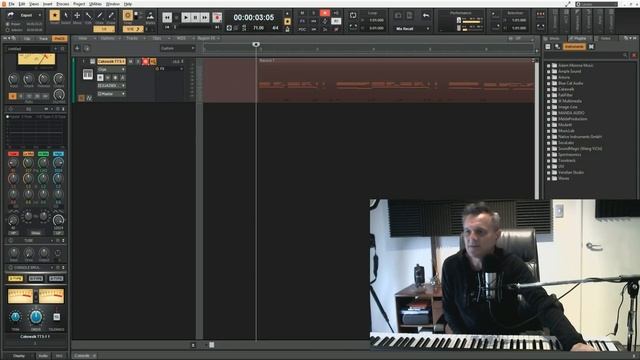Expand the Waves plugin folder
This screenshot has height=360, width=640.
point(549,178)
